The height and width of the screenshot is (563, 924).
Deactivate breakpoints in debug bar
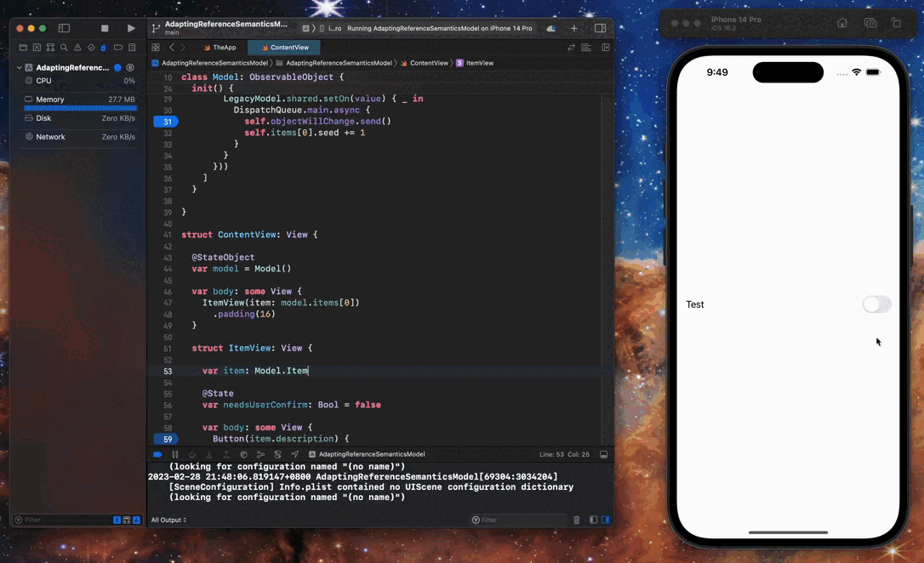(x=157, y=455)
